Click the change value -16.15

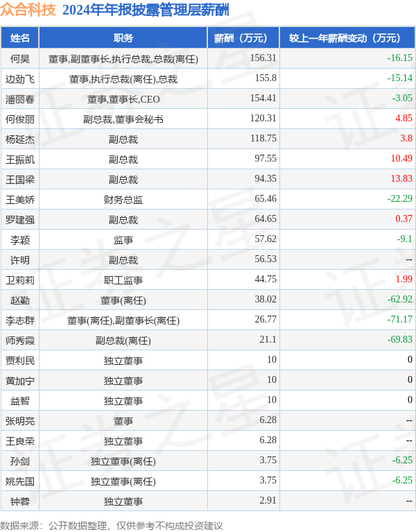[x=400, y=58]
